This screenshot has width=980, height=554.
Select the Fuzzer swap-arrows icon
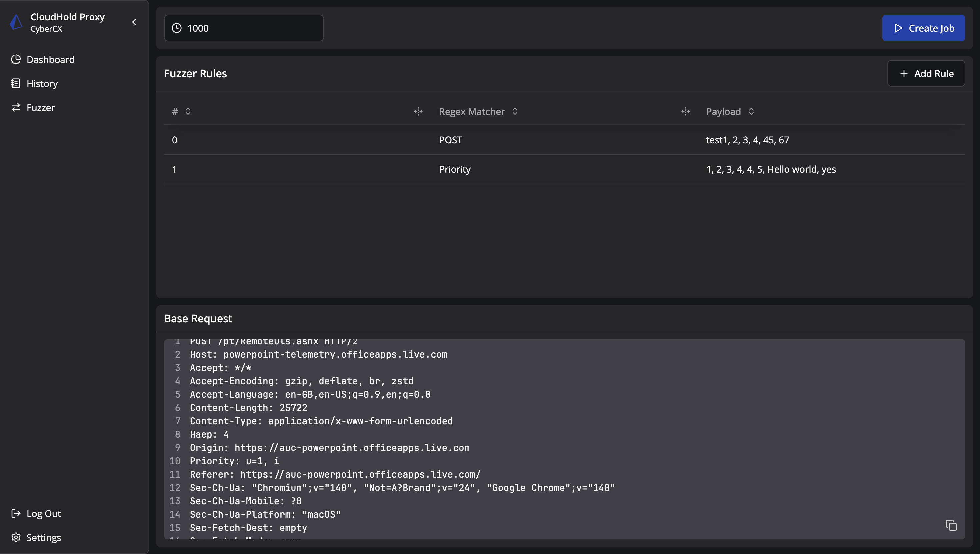(16, 107)
